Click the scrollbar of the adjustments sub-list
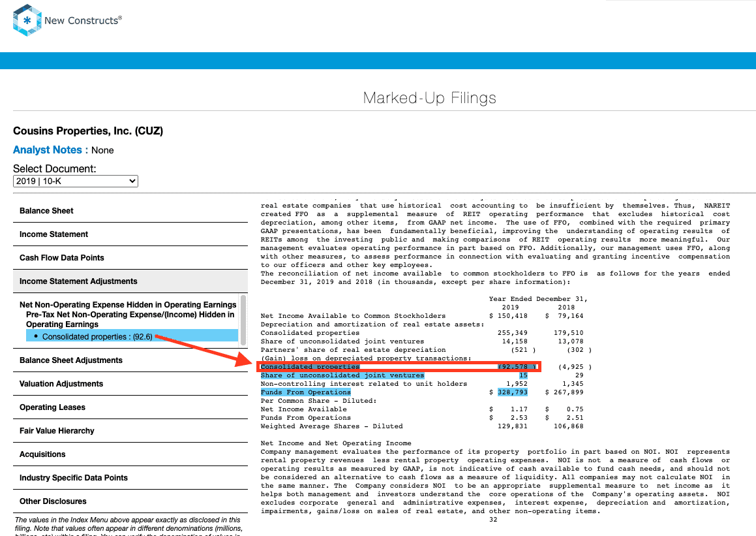Image resolution: width=756 pixels, height=536 pixels. (x=243, y=319)
